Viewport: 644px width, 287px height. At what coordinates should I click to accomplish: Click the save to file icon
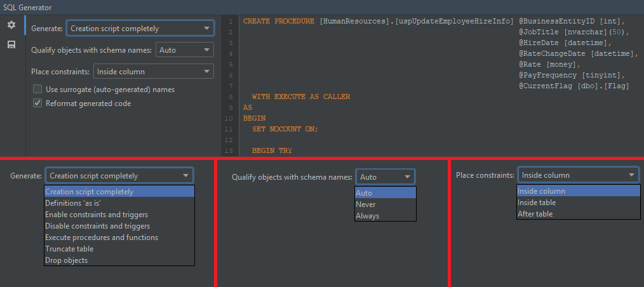click(11, 44)
